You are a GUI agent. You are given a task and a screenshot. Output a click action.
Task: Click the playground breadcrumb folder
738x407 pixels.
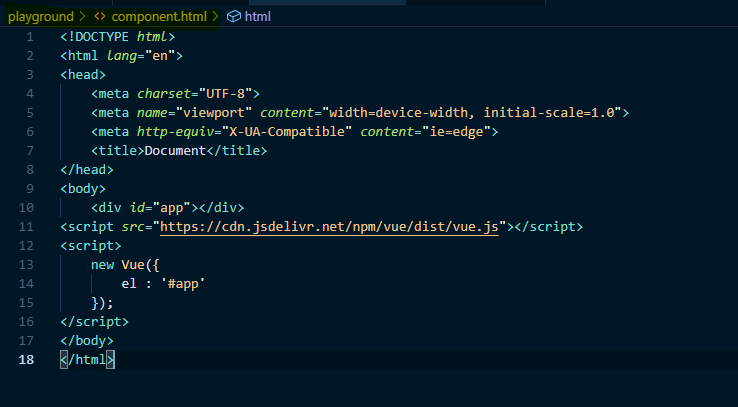coord(41,17)
